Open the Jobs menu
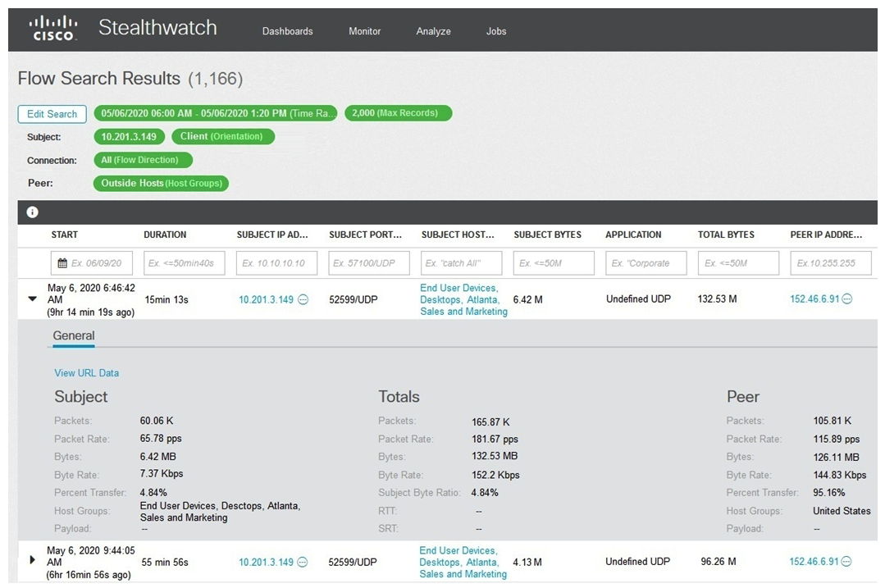Viewport: 885px width, 588px height. 496,32
